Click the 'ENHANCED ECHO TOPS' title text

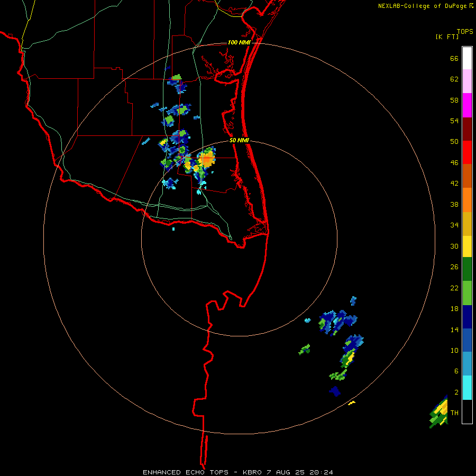tap(186, 472)
